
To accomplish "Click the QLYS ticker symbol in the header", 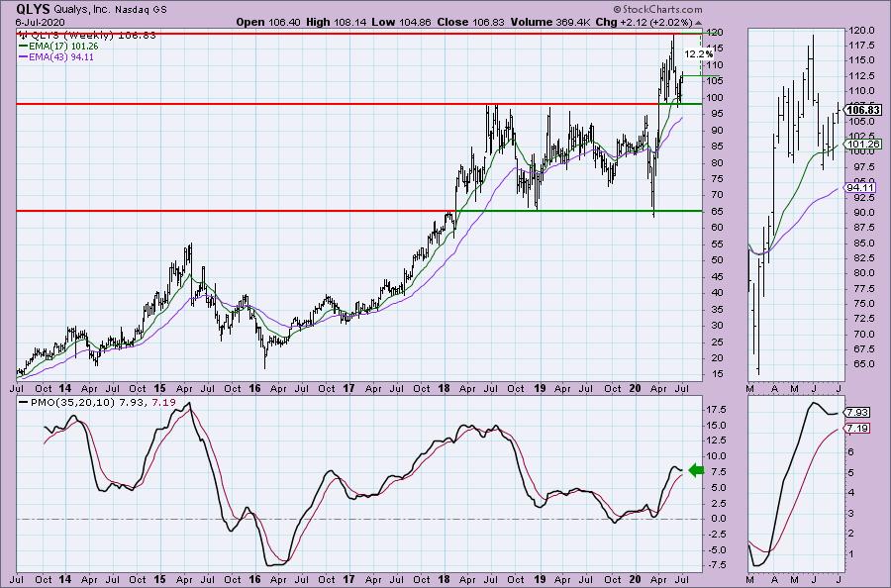I will click(33, 9).
